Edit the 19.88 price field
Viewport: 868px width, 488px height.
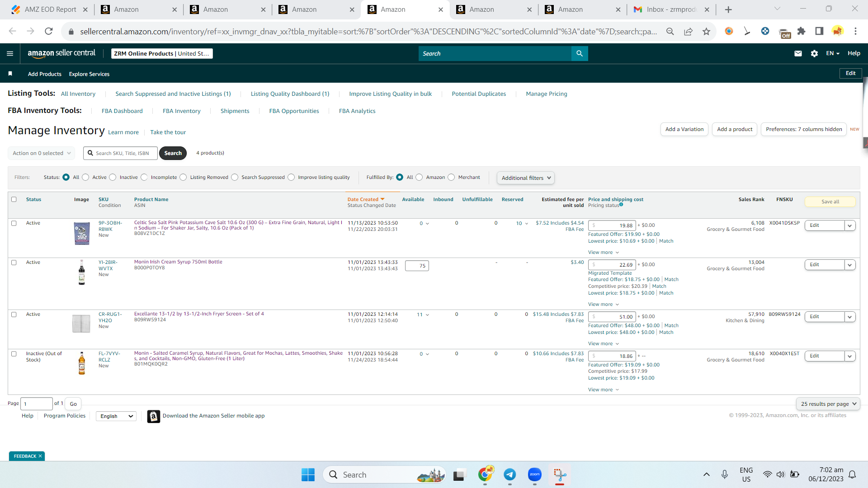tap(612, 225)
